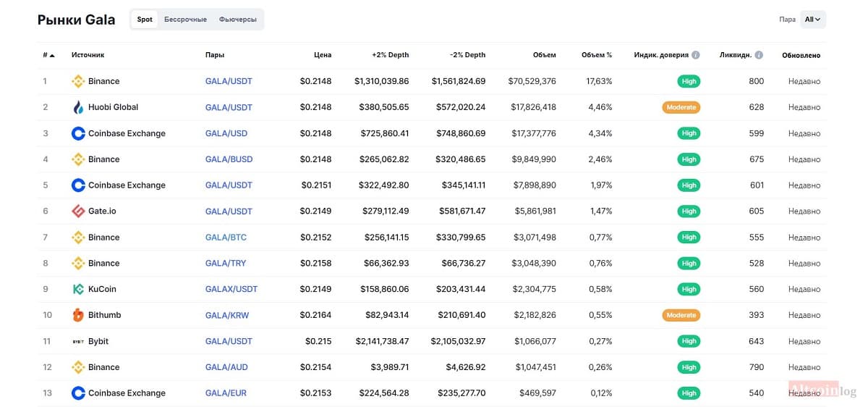Click the Gate.io logo icon
868x407 pixels.
click(78, 211)
